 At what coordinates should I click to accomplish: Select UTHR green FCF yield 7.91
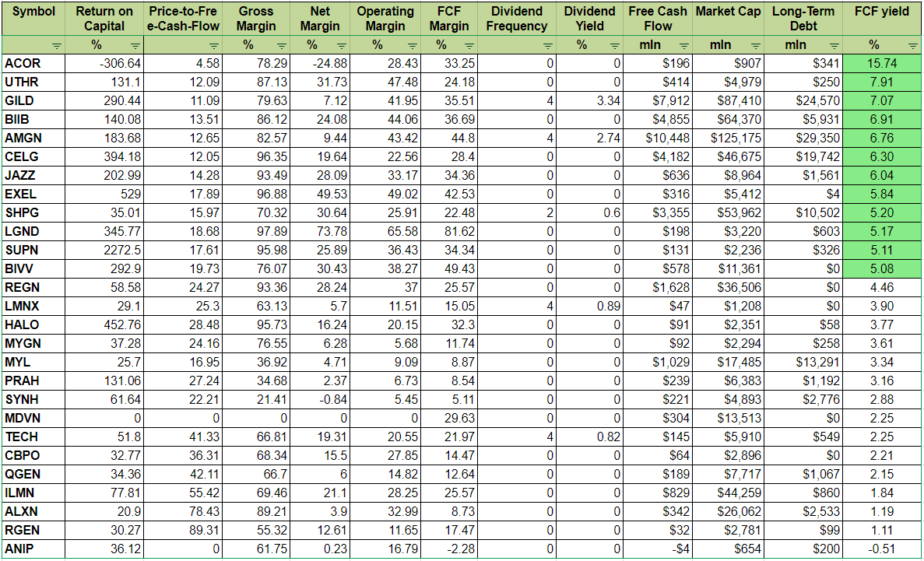881,82
